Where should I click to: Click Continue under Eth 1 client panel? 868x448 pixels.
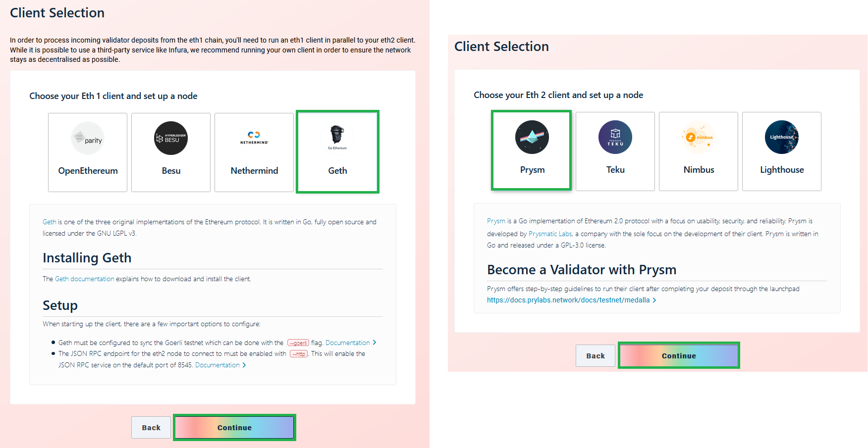point(234,428)
